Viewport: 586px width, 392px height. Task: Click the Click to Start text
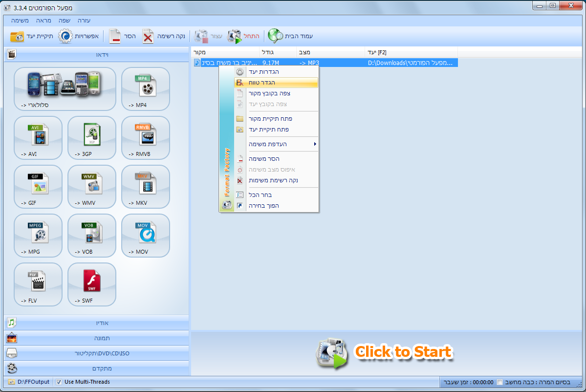click(403, 352)
